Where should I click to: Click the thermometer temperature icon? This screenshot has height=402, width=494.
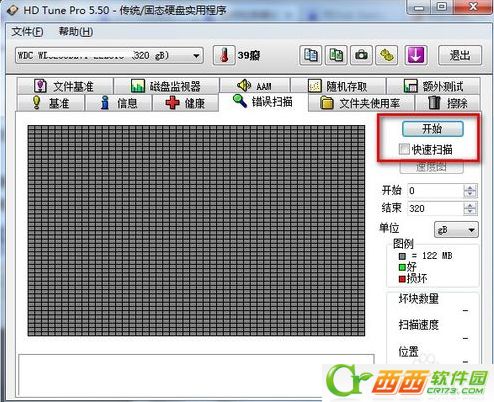tap(224, 55)
